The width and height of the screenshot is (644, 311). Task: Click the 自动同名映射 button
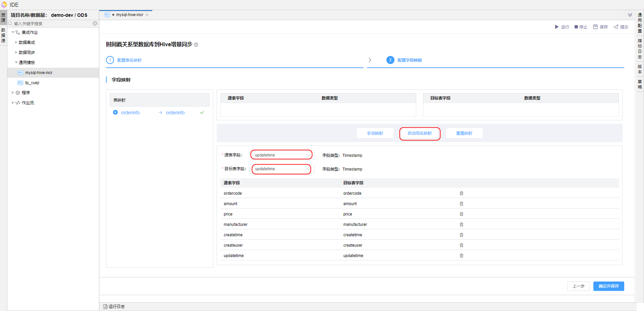tap(420, 133)
